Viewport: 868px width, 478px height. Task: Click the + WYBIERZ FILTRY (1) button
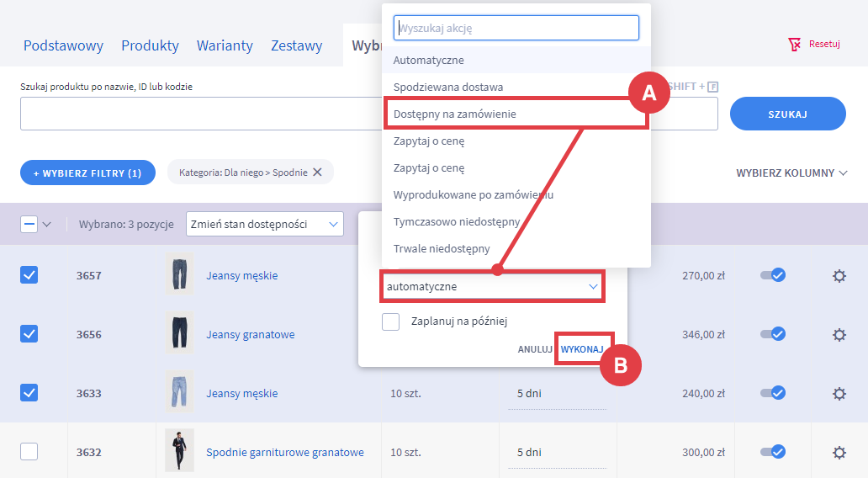(x=87, y=173)
